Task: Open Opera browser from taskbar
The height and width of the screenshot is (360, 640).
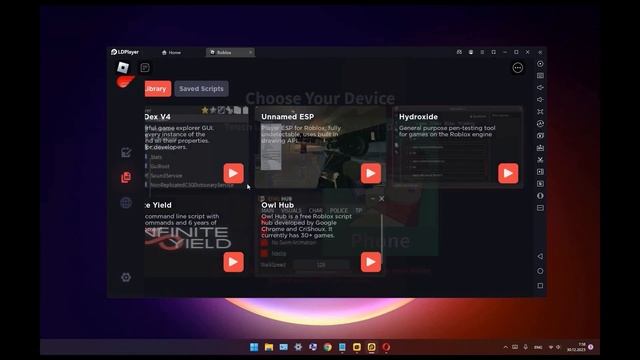Action: coord(386,347)
